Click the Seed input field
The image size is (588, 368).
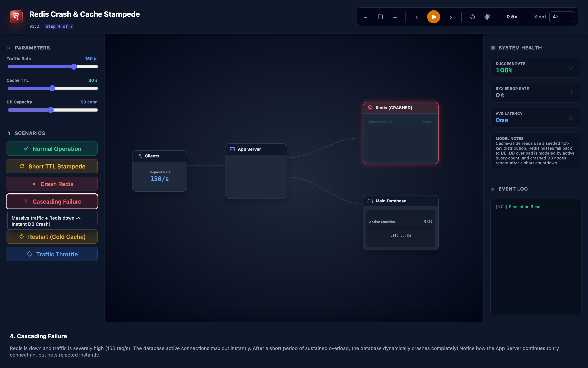[x=562, y=17]
